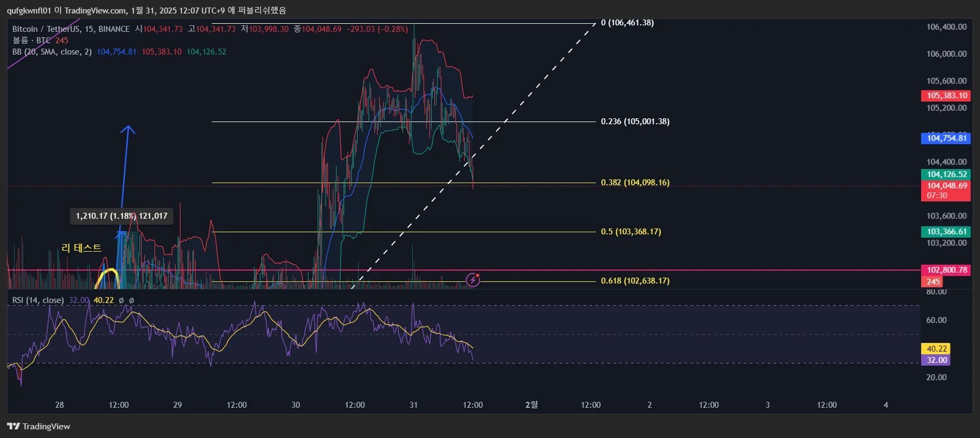Click the purple lightning event icon
Screen dimensions: 980x438
[x=473, y=280]
